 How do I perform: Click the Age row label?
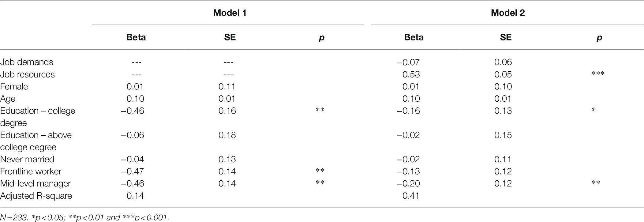[8, 99]
